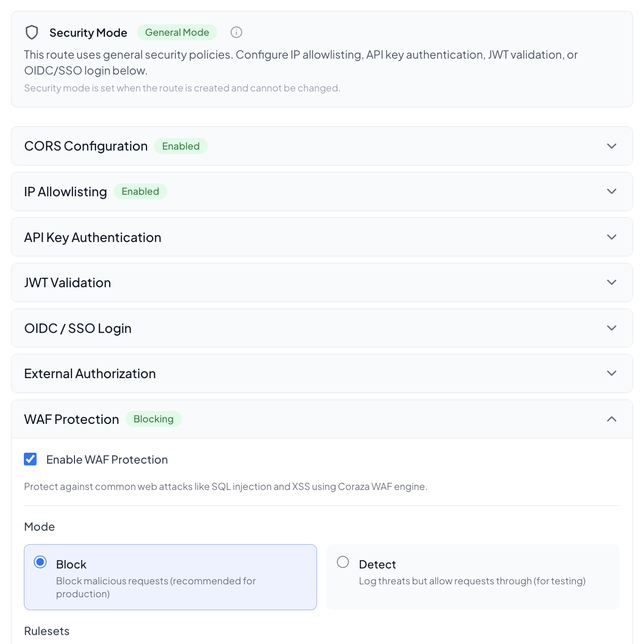Click the shield icon beside Security Mode
This screenshot has height=644, width=644.
coord(32,33)
